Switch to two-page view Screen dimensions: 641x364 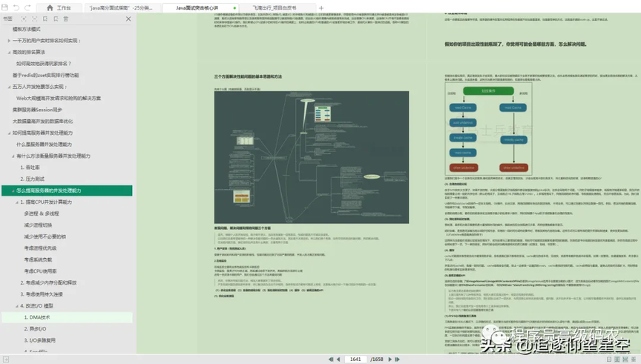pyautogui.click(x=617, y=359)
